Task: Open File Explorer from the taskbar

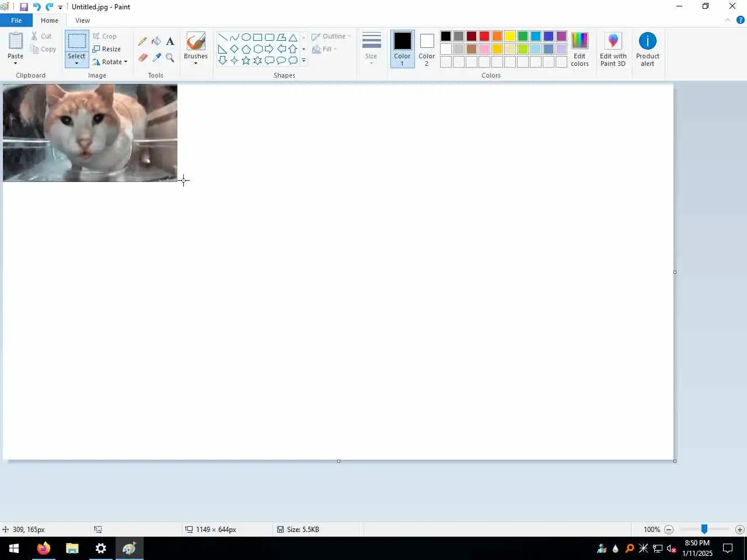Action: point(72,548)
